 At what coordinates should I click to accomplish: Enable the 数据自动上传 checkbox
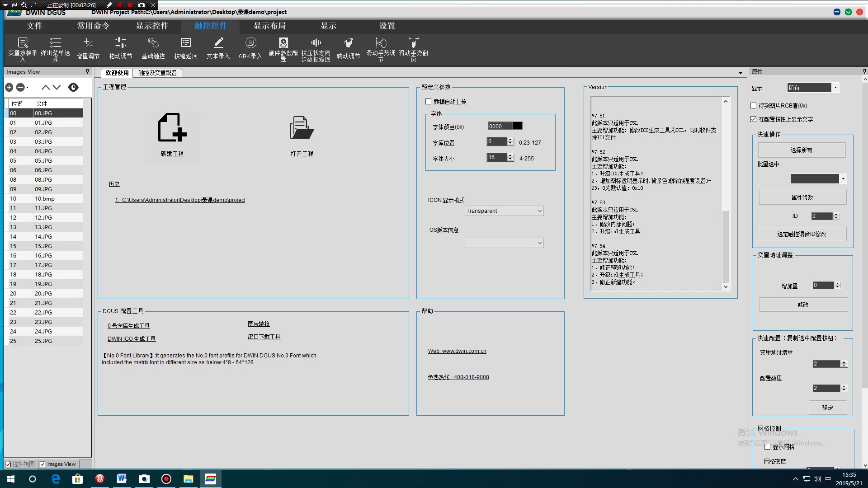428,102
